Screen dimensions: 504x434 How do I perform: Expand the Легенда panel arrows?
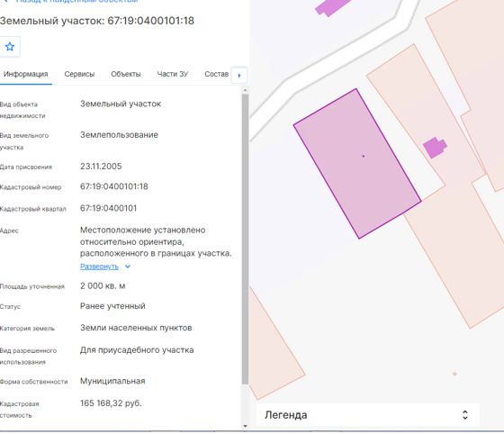pos(464,415)
